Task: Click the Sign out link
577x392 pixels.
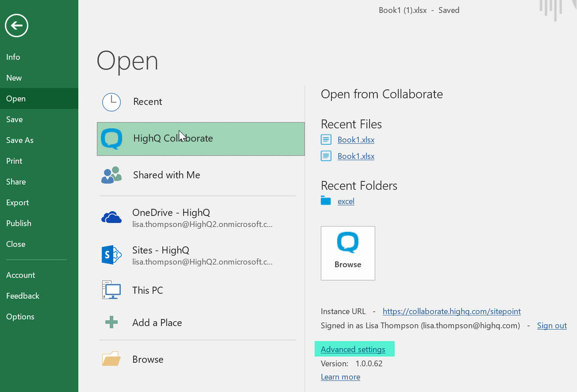Action: click(552, 325)
